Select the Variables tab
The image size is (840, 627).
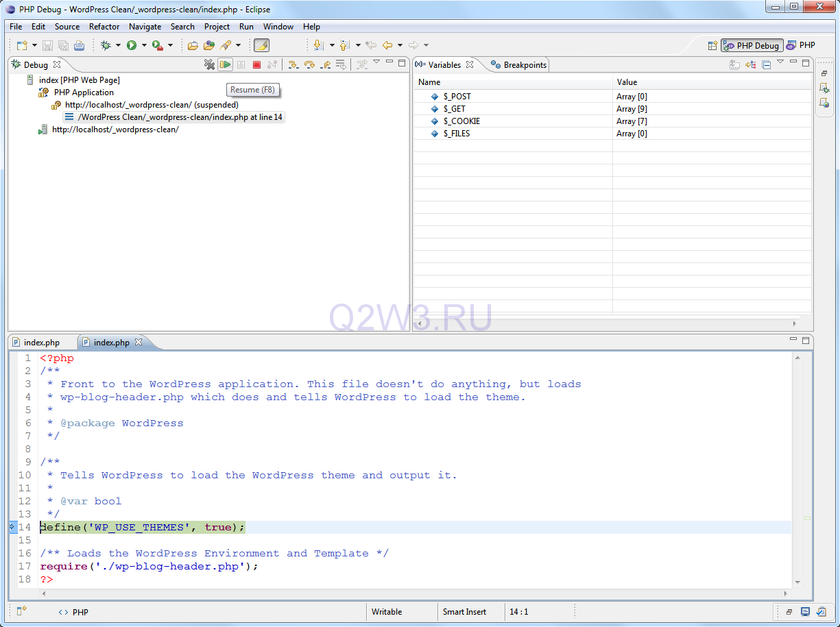444,65
